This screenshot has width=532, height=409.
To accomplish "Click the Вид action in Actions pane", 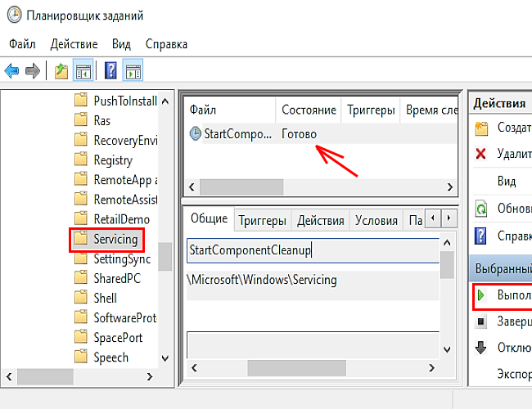I will coord(507,181).
